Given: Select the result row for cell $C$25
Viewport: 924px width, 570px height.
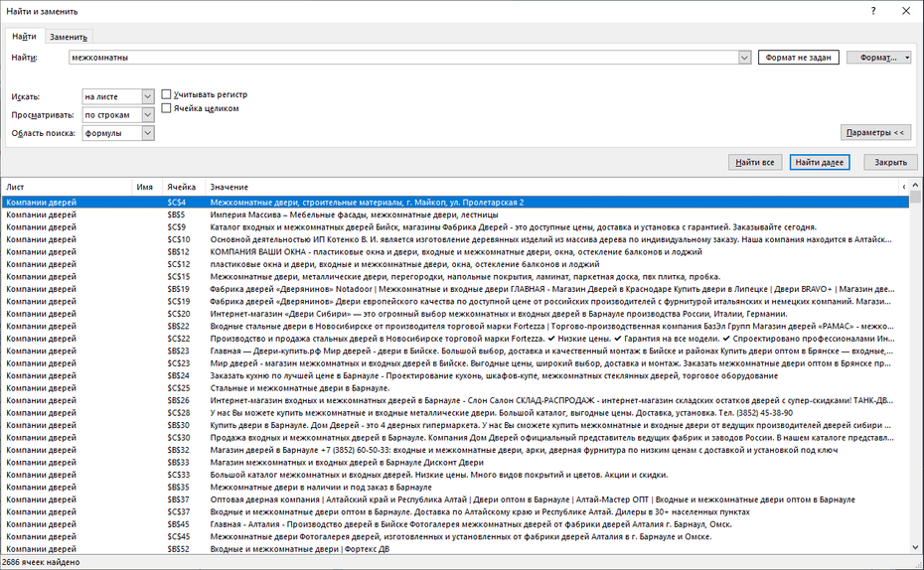Looking at the screenshot, I should (x=455, y=387).
